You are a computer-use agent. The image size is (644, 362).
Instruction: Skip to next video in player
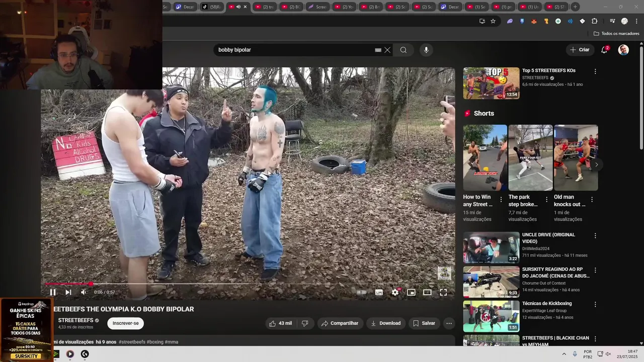(68, 292)
